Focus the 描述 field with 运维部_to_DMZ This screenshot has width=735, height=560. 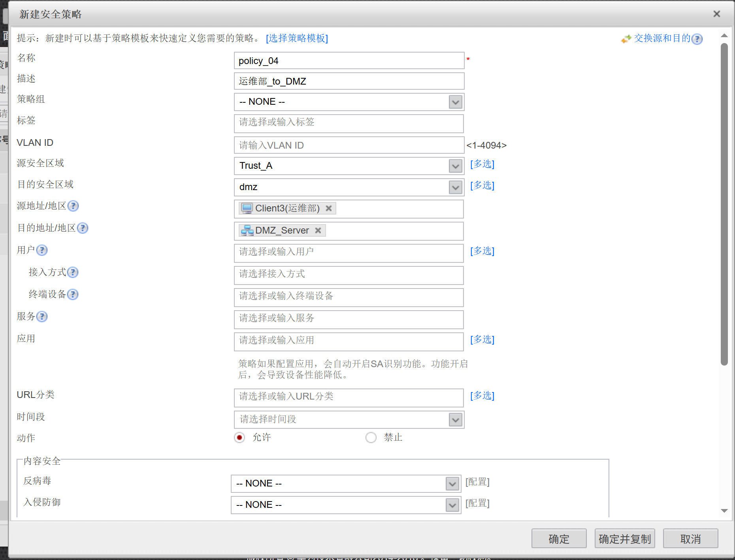point(349,81)
